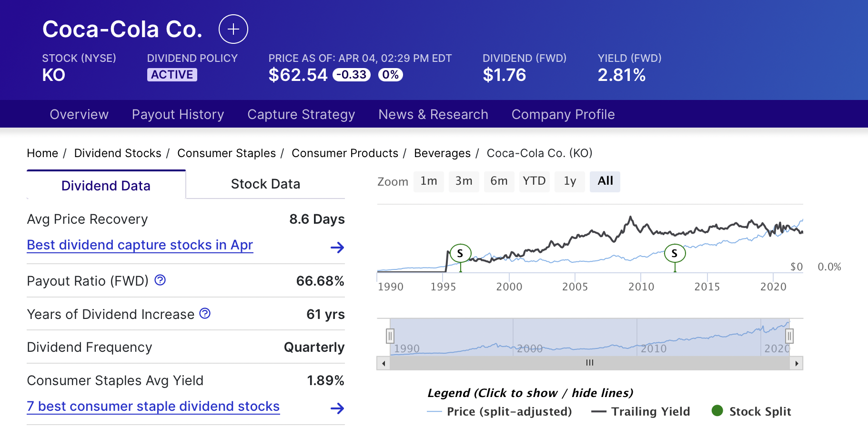The height and width of the screenshot is (437, 868).
Task: Click the left Stock Split marker on chart
Action: coord(460,253)
